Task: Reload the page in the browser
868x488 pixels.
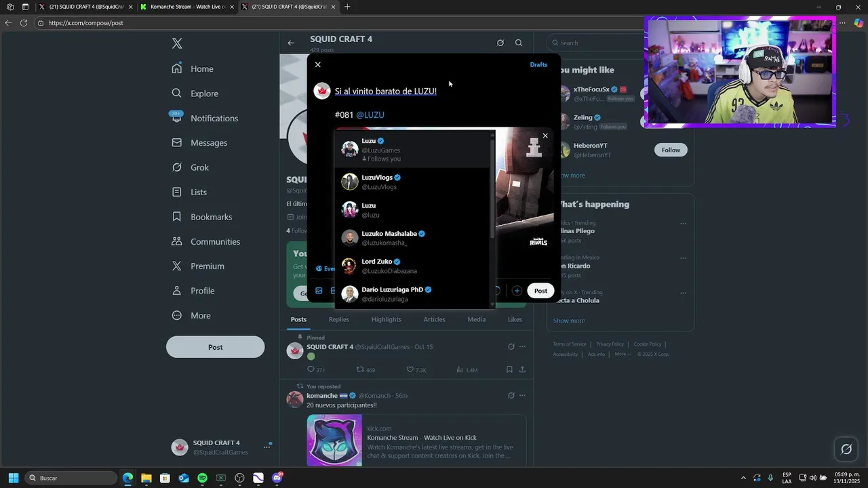Action: [24, 23]
